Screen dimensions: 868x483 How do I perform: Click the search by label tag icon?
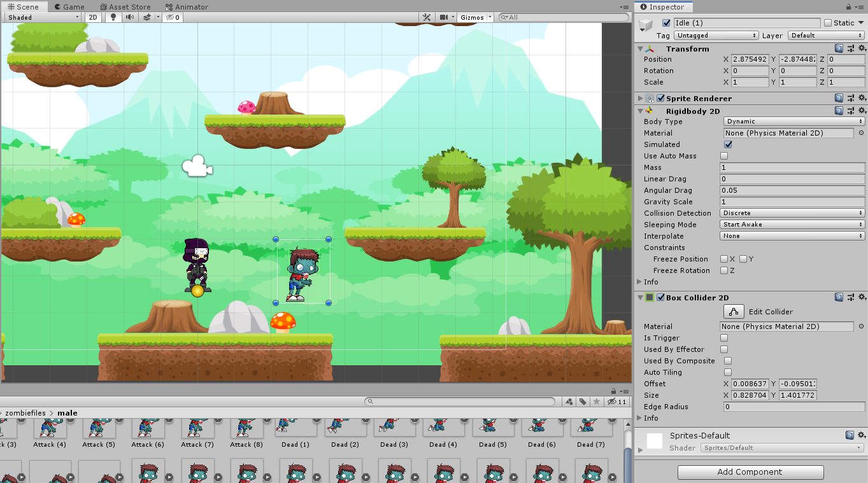coord(582,402)
